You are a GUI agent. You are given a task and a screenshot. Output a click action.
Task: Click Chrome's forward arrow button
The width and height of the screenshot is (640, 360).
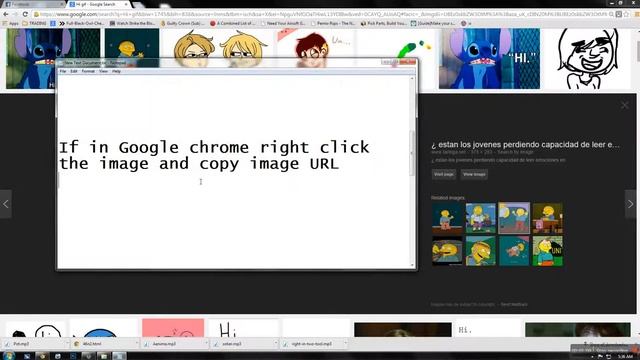coord(15,14)
